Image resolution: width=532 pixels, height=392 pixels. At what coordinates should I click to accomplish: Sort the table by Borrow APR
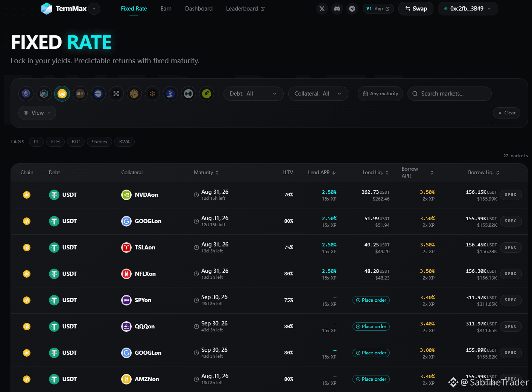click(418, 173)
